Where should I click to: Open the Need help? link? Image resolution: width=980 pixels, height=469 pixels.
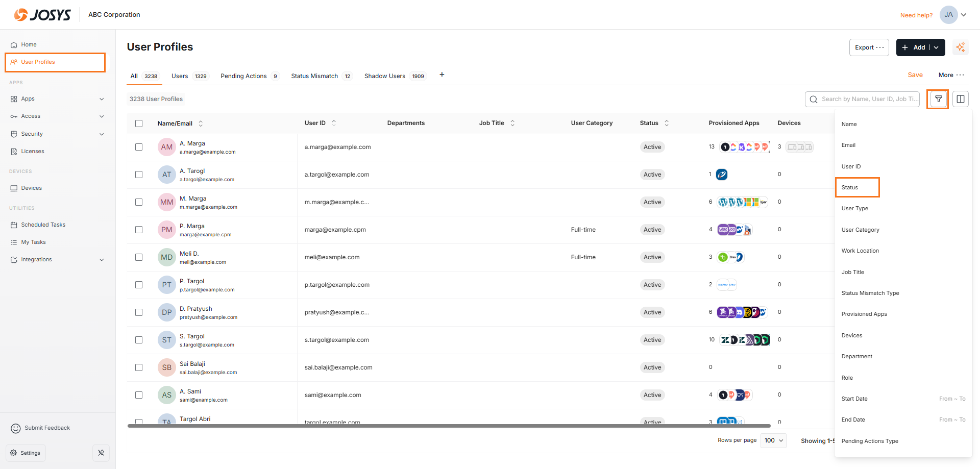click(916, 15)
